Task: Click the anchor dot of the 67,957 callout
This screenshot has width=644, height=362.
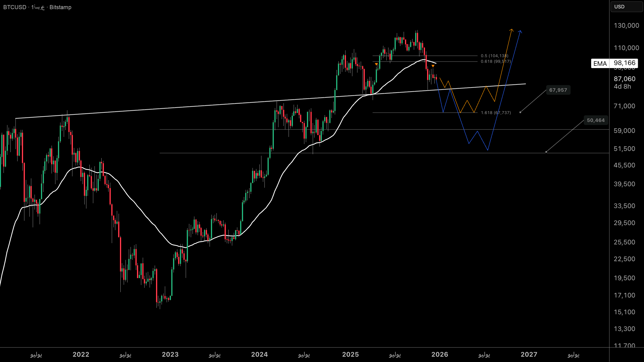Action: pos(520,112)
